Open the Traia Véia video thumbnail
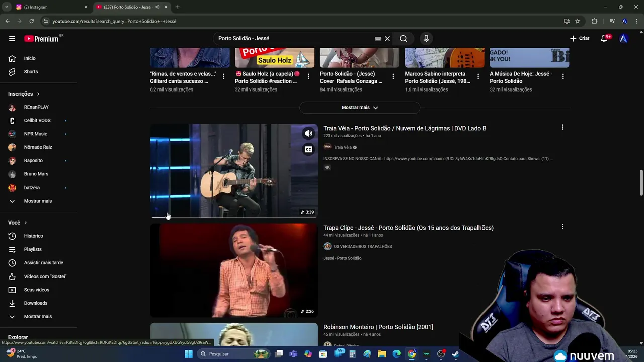The width and height of the screenshot is (644, 362). click(234, 171)
